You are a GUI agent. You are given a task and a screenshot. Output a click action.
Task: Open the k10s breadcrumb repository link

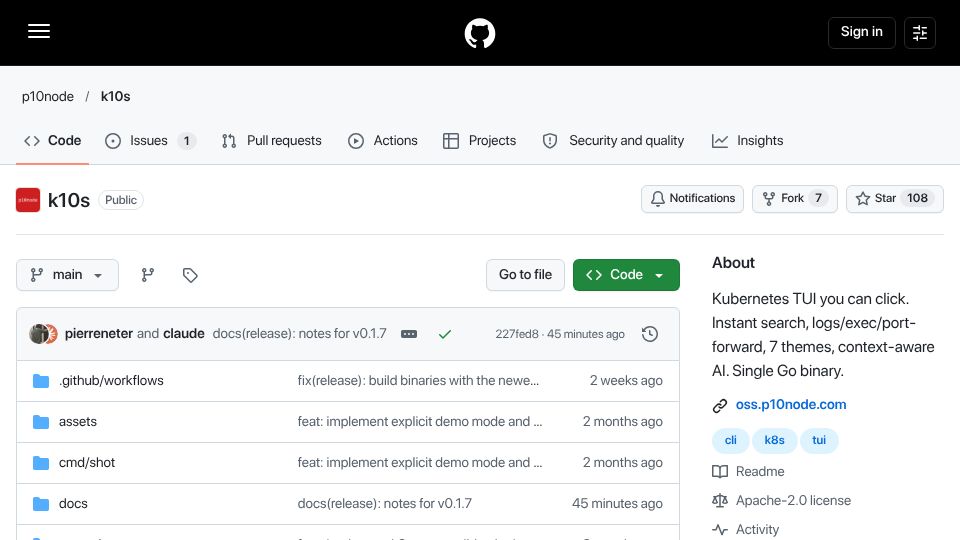115,96
